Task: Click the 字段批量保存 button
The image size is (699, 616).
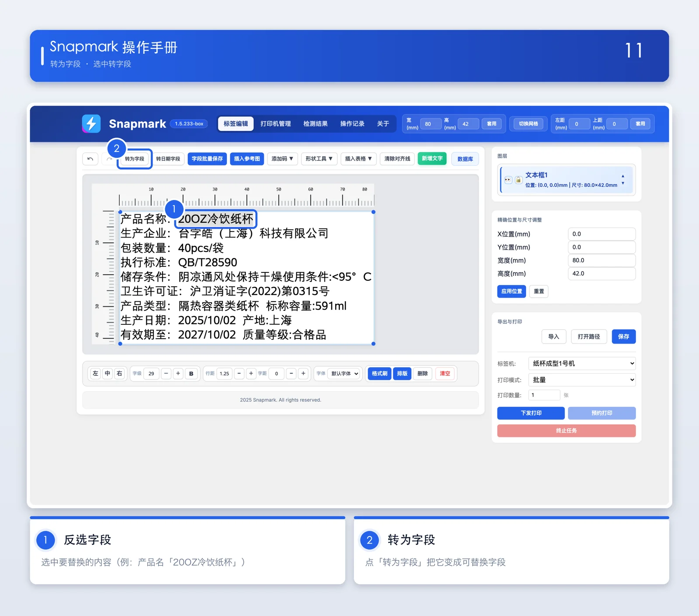Action: click(207, 159)
